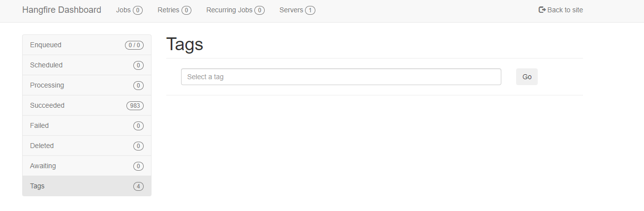This screenshot has height=211, width=644.
Task: Open the Recurring Jobs page
Action: (235, 10)
